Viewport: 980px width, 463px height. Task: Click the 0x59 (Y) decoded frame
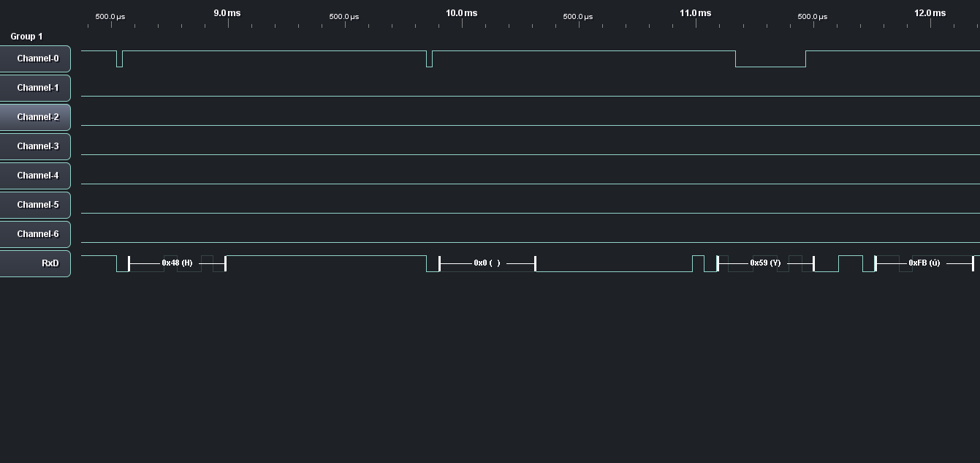[765, 263]
